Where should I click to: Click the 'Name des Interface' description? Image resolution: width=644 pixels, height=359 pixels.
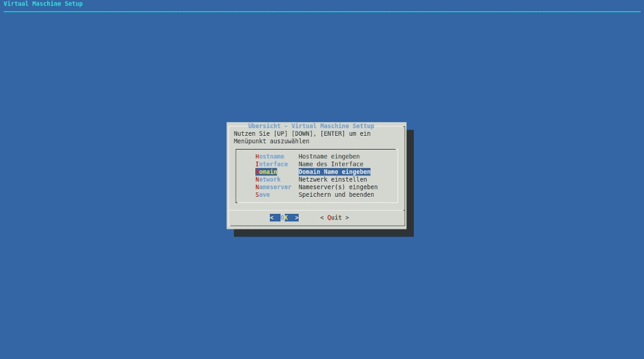[x=331, y=164]
